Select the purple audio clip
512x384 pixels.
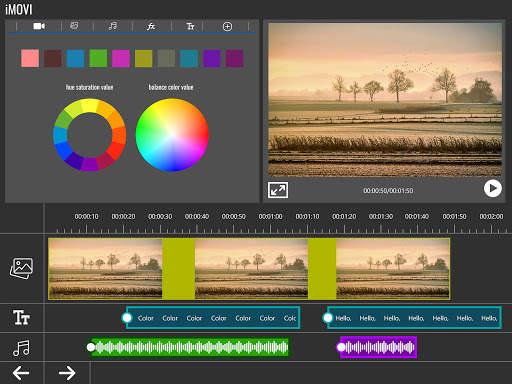(378, 347)
